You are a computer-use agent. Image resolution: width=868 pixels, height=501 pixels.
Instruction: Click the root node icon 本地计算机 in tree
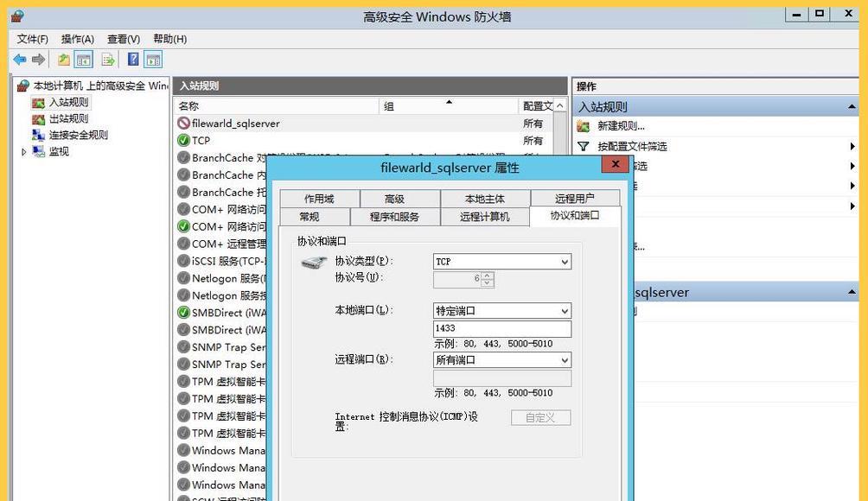(x=23, y=86)
